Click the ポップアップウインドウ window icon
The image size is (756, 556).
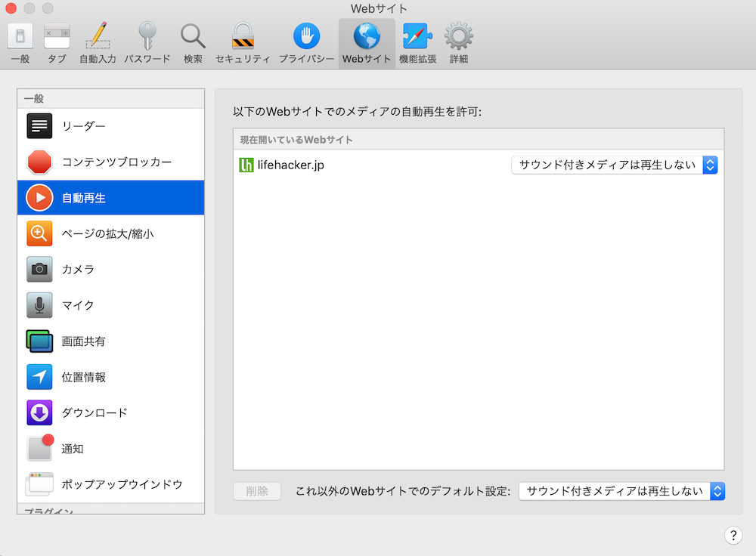[x=39, y=484]
